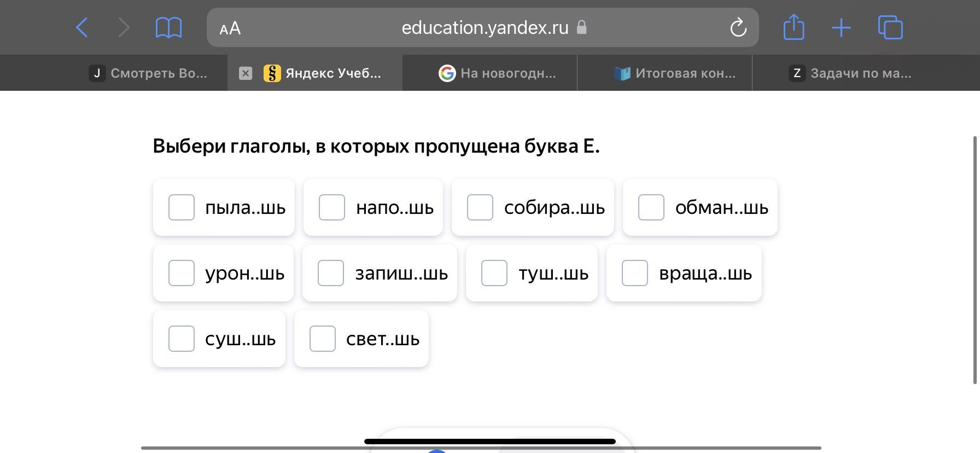Tap the word label собира..шь
The height and width of the screenshot is (453, 980).
554,208
